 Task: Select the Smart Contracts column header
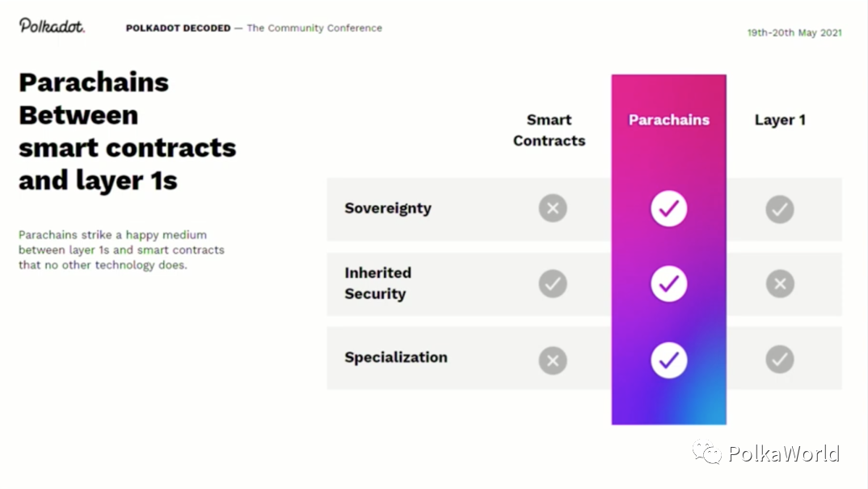click(549, 130)
